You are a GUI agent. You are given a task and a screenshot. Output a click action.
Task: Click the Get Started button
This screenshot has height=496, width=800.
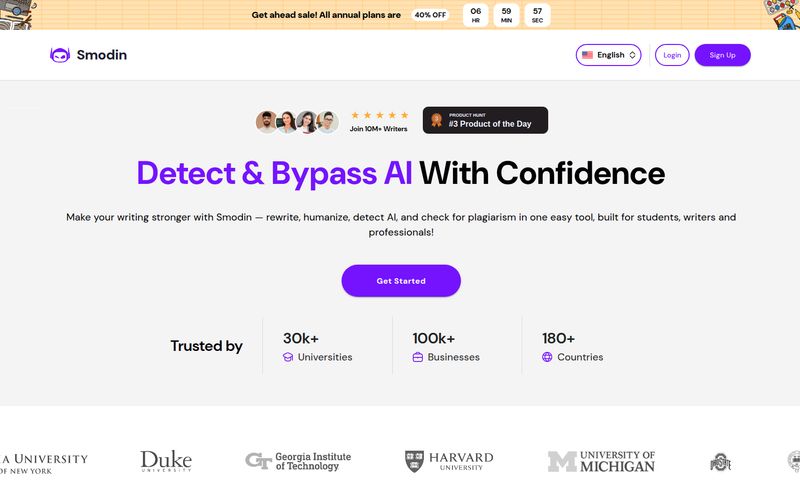tap(401, 281)
